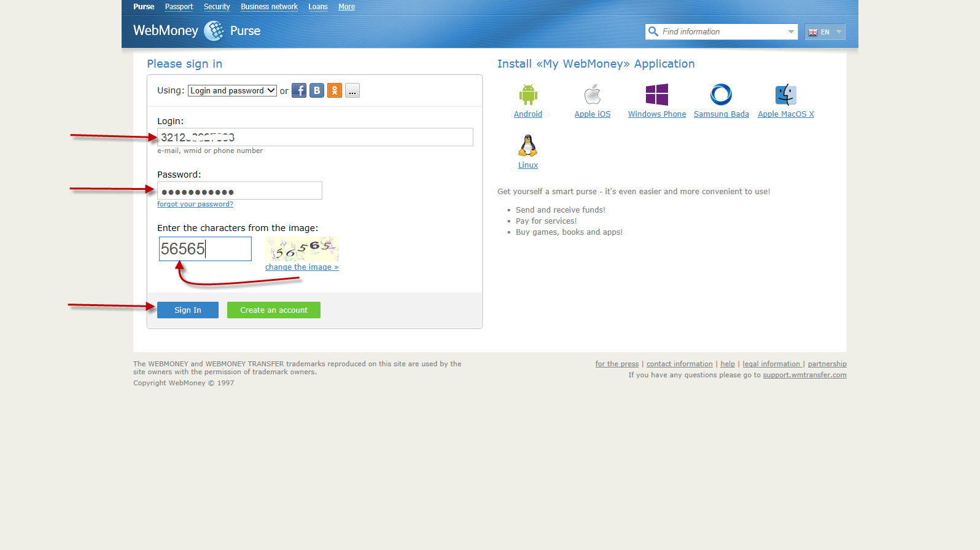Click the Find information search field
The width and height of the screenshot is (980, 550).
point(722,31)
